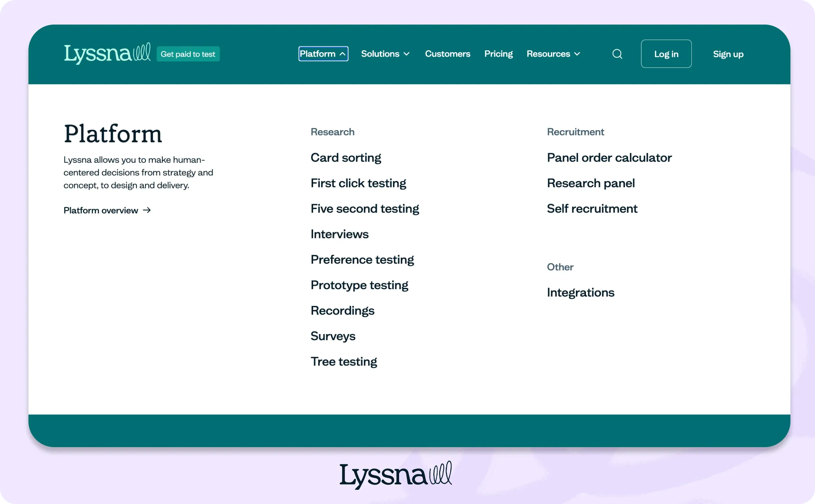Click the search magnifier icon

click(x=617, y=54)
